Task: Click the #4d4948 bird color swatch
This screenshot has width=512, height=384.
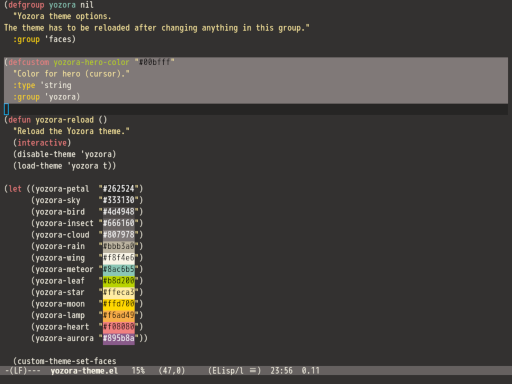Action: point(119,212)
